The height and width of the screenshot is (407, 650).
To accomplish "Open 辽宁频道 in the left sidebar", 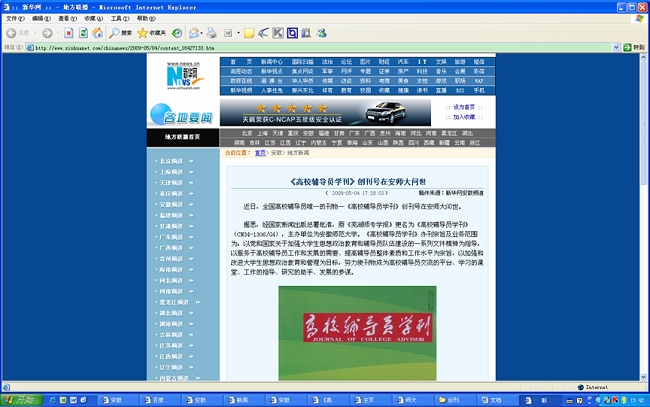I will pos(171,368).
